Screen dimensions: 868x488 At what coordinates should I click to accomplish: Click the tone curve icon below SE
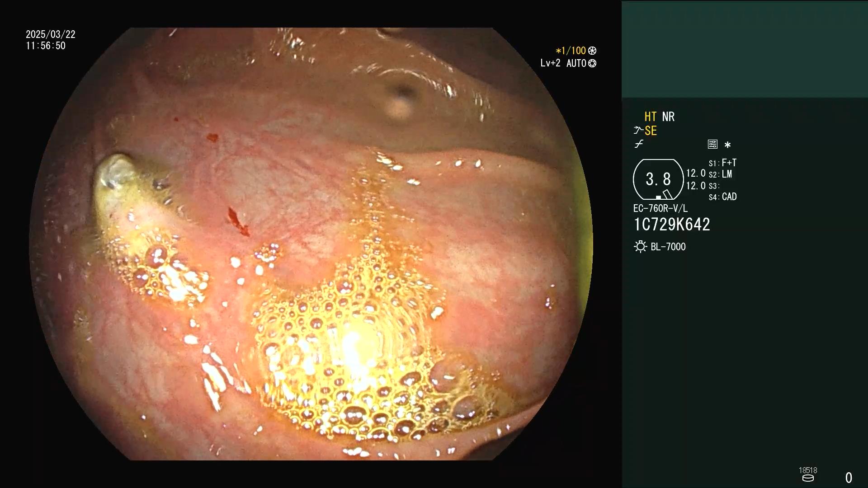639,144
